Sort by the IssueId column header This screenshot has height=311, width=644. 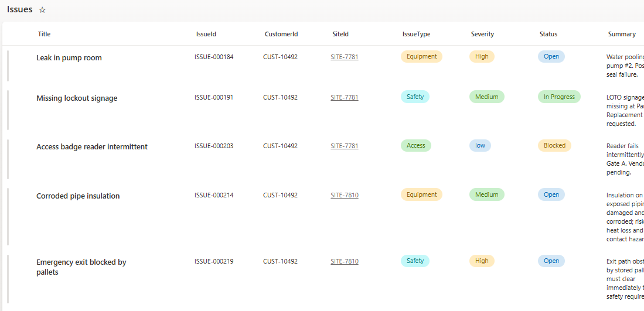click(206, 34)
